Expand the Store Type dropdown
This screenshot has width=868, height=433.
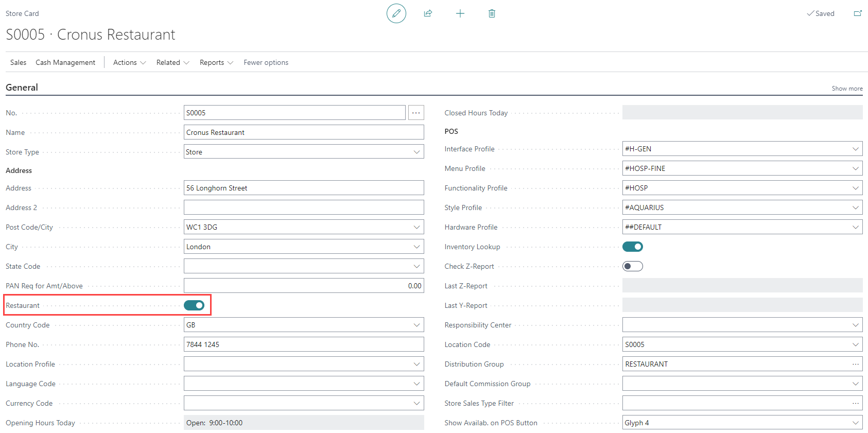416,152
